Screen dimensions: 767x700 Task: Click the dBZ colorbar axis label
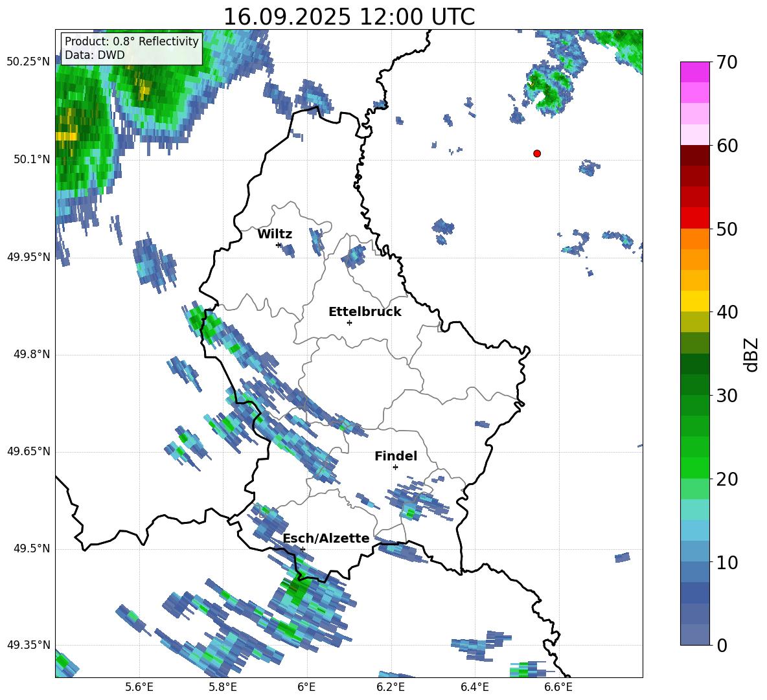click(752, 354)
